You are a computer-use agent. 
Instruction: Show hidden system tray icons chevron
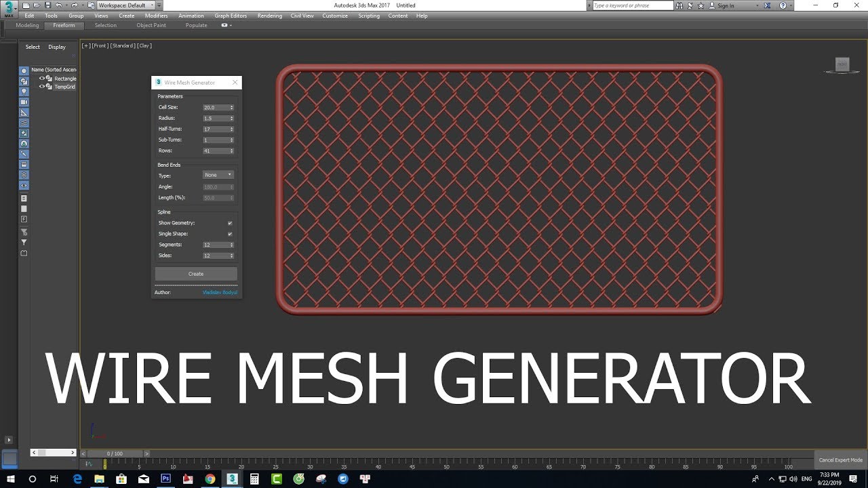(x=772, y=479)
